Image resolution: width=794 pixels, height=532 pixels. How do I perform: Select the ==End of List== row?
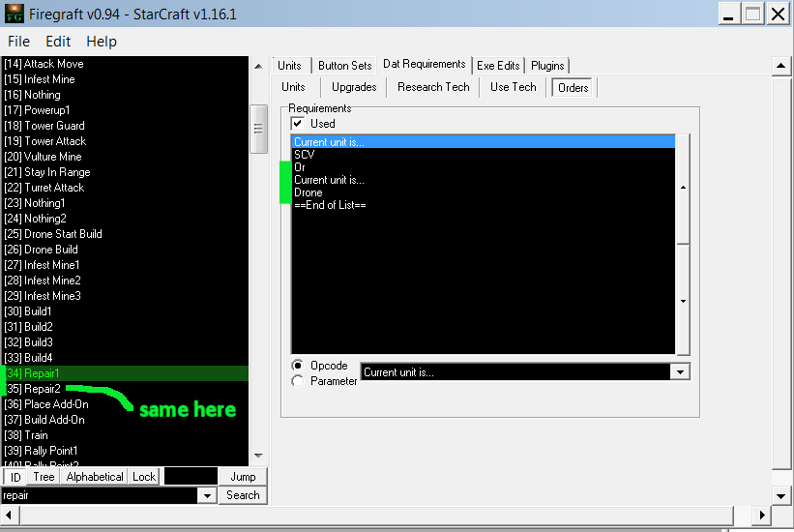click(484, 205)
